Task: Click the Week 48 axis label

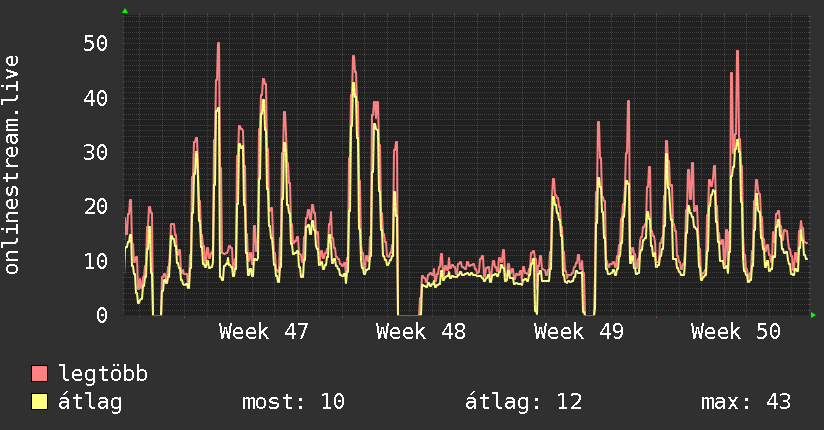Action: coord(421,332)
